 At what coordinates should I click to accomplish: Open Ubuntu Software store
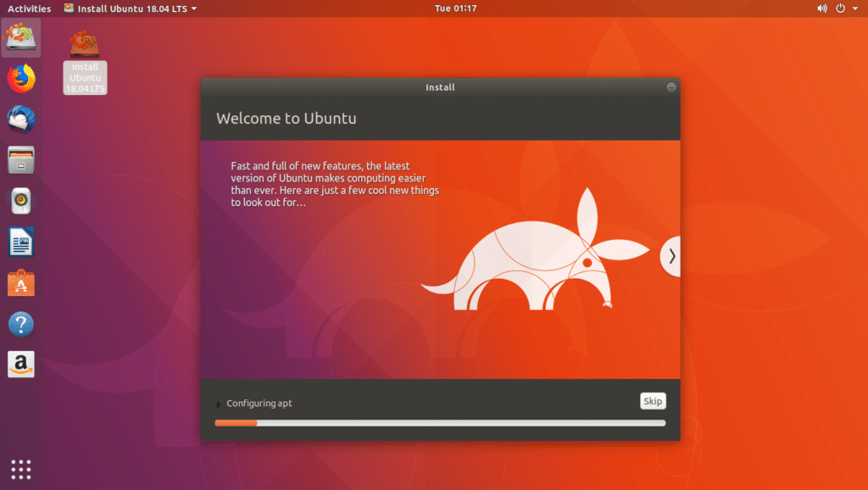coord(20,282)
